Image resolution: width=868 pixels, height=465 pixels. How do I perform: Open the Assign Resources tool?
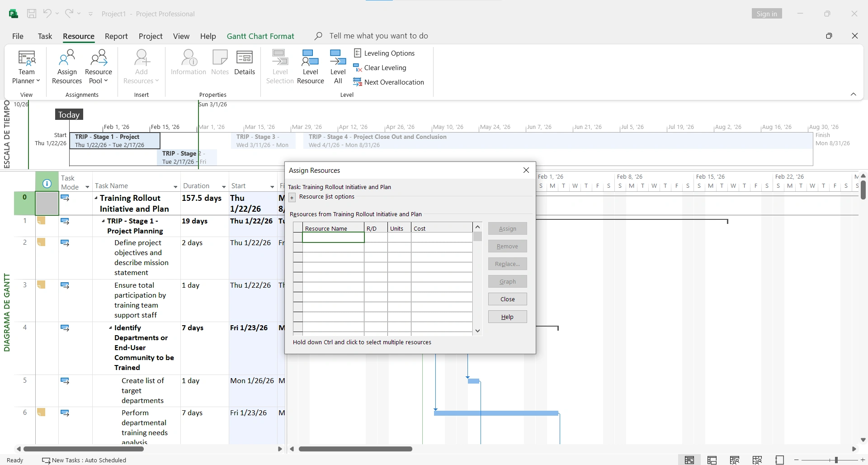click(66, 66)
